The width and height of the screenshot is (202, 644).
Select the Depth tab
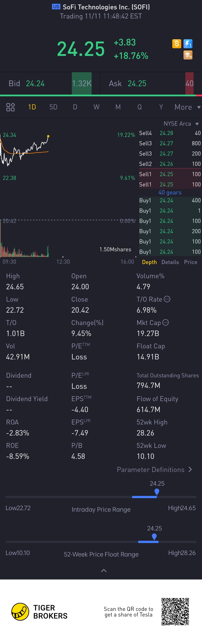(x=149, y=262)
